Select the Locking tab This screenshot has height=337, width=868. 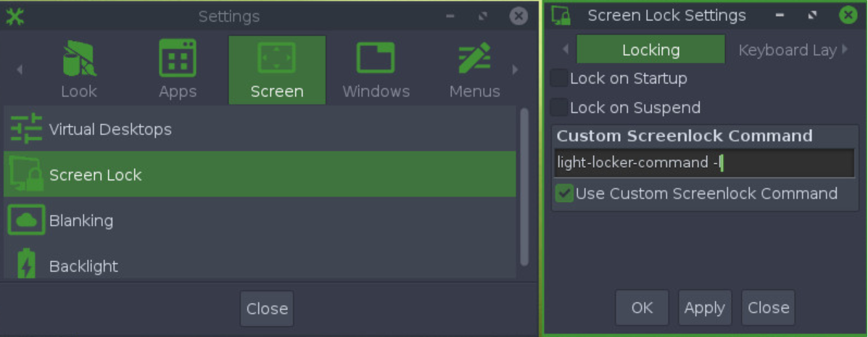pos(650,49)
